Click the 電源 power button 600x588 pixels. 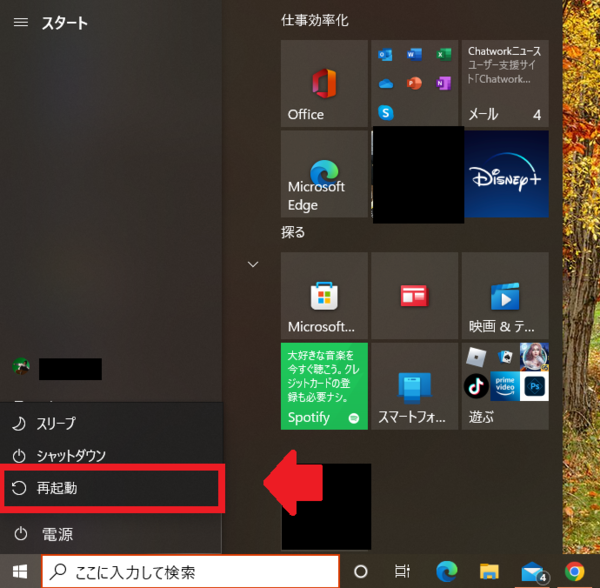(111, 534)
